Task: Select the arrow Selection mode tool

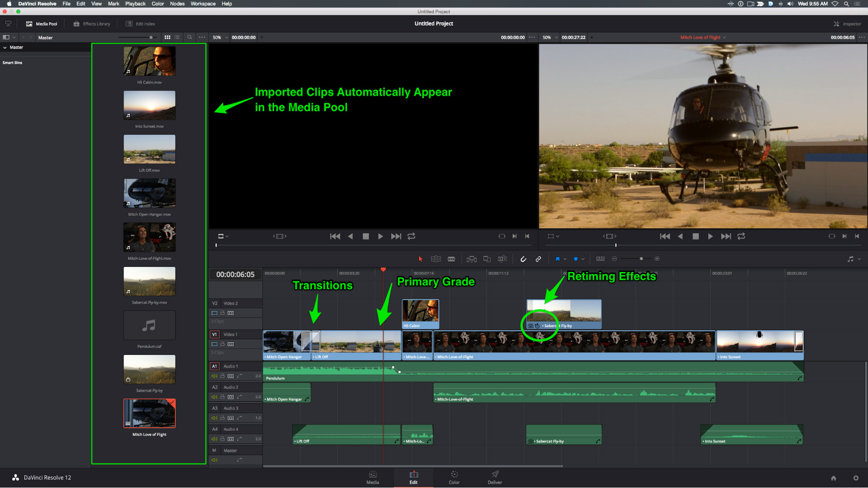Action: [420, 259]
